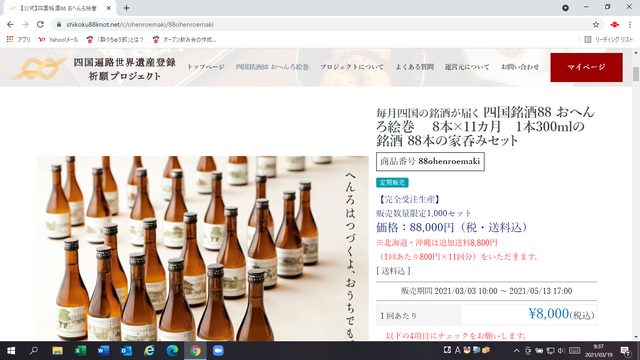
Task: Reload the page with the refresh icon
Action: (40, 24)
